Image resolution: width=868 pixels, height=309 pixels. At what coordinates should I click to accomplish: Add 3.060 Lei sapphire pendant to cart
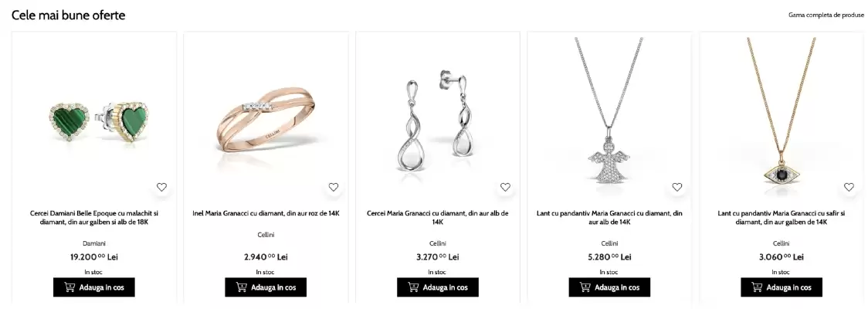click(x=782, y=287)
